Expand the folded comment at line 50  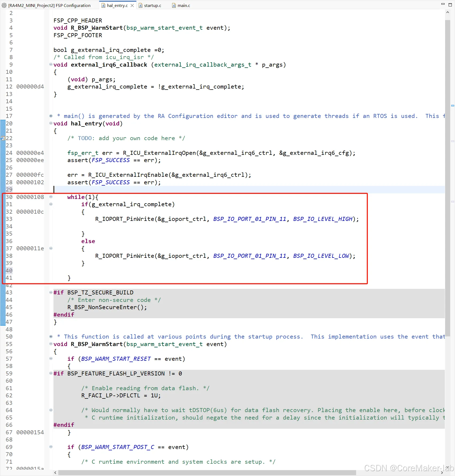51,337
